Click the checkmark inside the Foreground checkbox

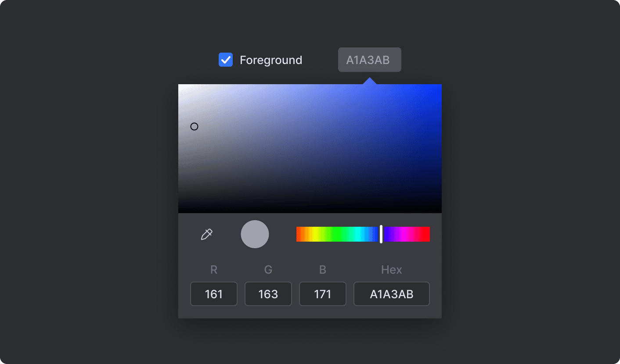(x=225, y=60)
